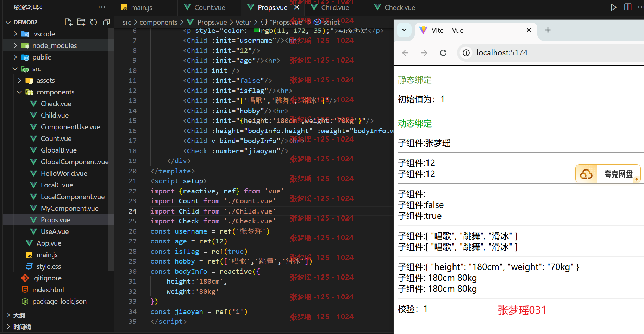Click the 夸克网盘 button label
644x334 pixels.
(618, 174)
